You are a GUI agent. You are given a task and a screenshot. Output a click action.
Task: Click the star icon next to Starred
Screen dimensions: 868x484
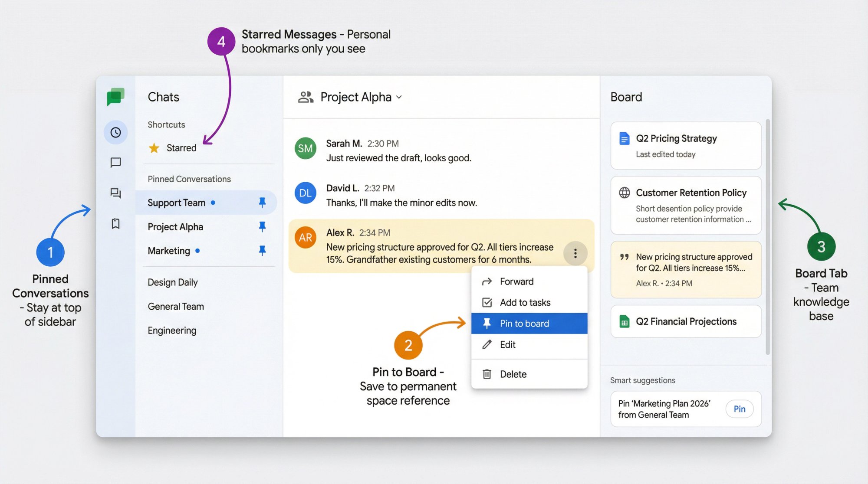pos(154,147)
